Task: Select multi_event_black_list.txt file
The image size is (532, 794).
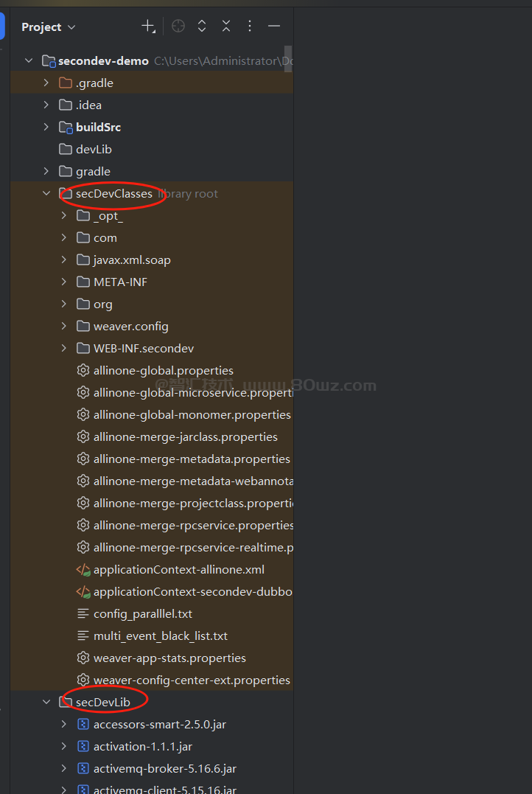Action: [160, 636]
